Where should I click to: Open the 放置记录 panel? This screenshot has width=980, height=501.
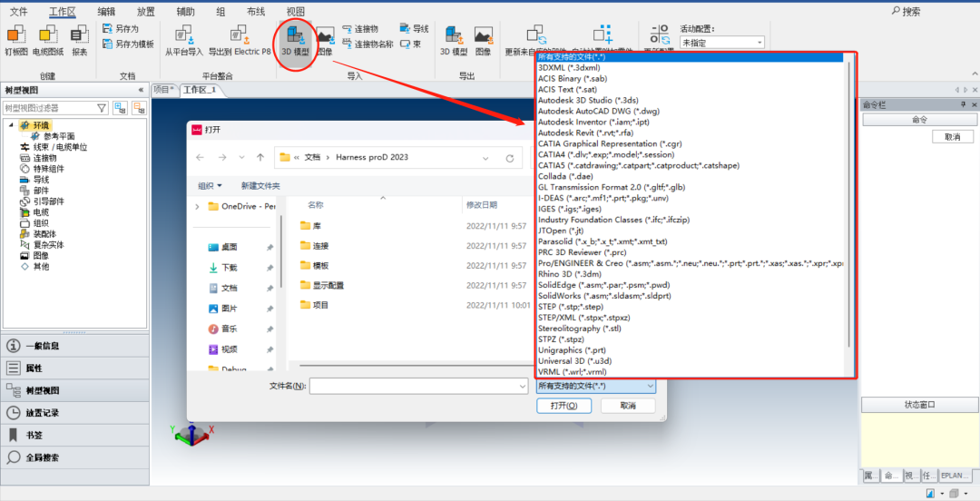click(x=74, y=413)
